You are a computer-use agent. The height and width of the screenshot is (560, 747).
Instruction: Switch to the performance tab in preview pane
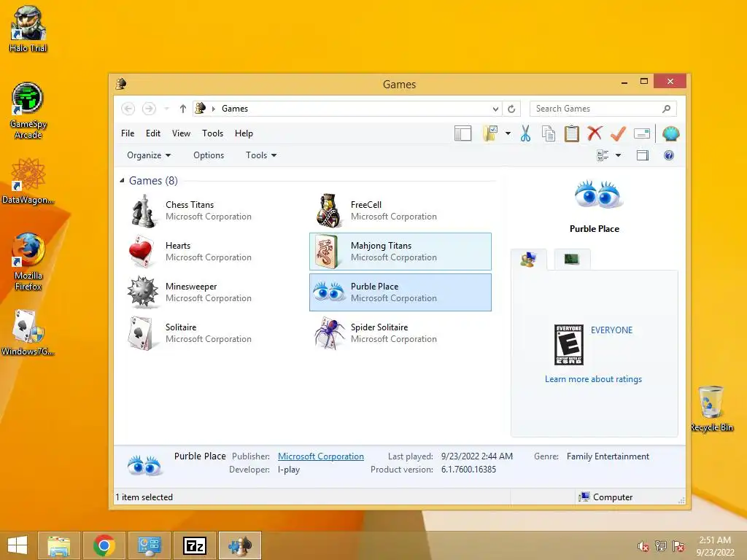point(571,260)
